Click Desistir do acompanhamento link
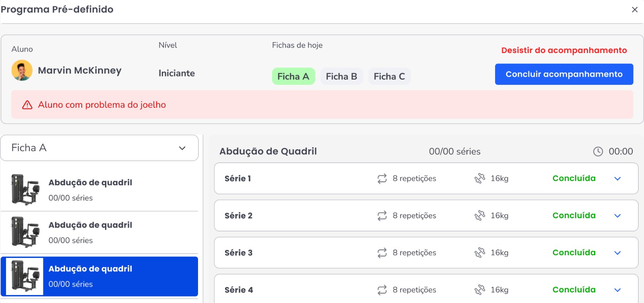This screenshot has height=303, width=644. click(x=564, y=50)
